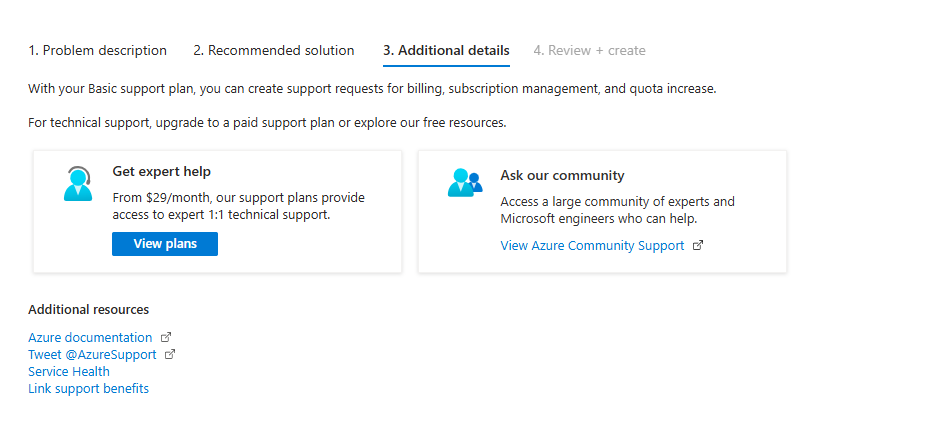Click Link support benefits
The width and height of the screenshot is (925, 444).
point(88,389)
